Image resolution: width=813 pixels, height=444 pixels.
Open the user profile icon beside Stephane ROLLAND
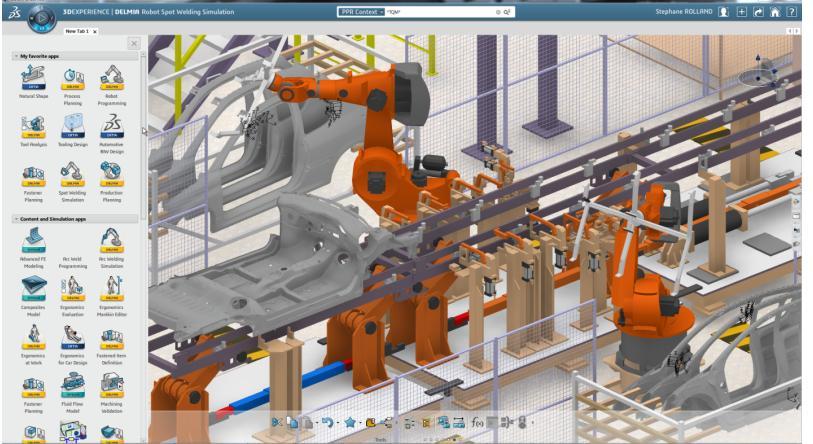tap(723, 12)
